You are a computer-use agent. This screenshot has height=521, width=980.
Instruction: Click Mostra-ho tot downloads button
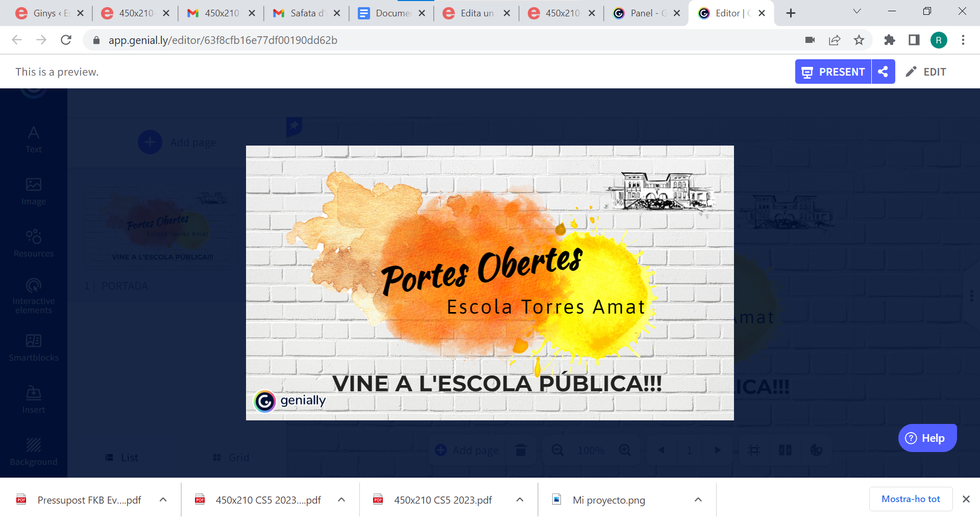[911, 499]
